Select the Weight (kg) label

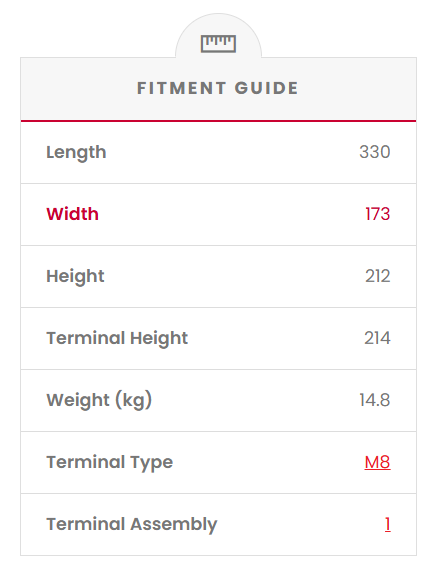tap(99, 400)
